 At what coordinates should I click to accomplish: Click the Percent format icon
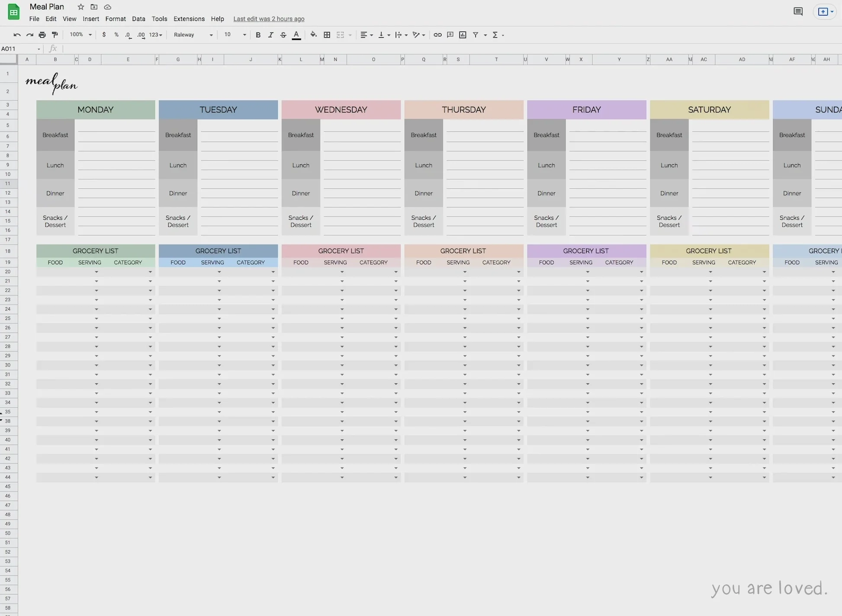point(116,35)
